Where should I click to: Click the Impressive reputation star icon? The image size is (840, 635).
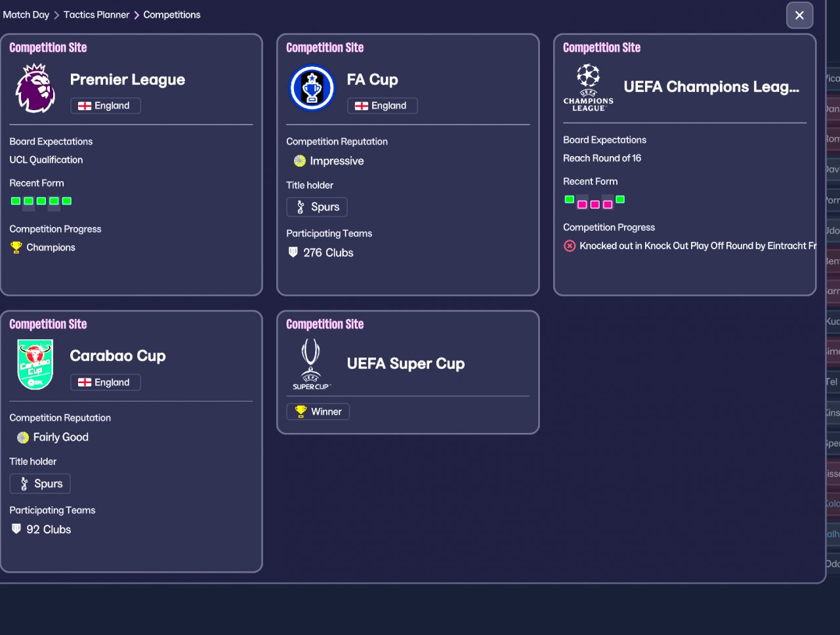point(300,161)
